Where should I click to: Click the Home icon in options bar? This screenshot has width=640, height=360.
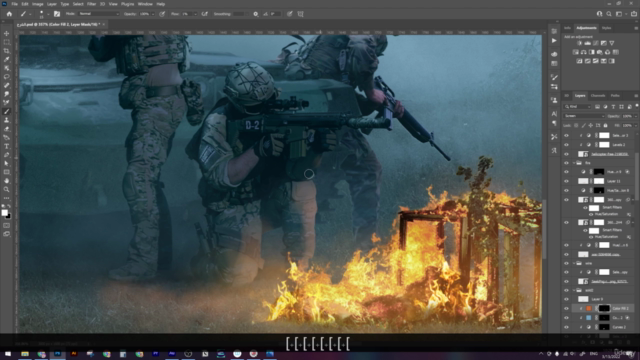(9, 14)
